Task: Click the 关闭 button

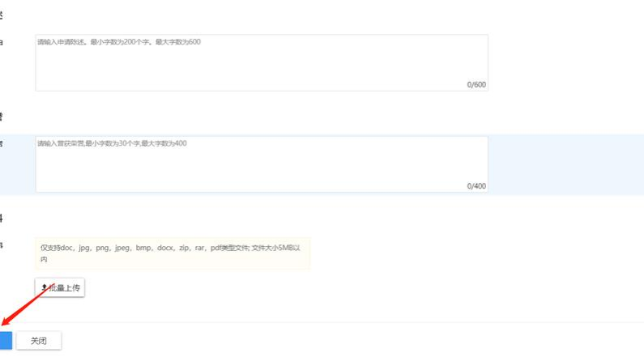Action: pyautogui.click(x=38, y=341)
